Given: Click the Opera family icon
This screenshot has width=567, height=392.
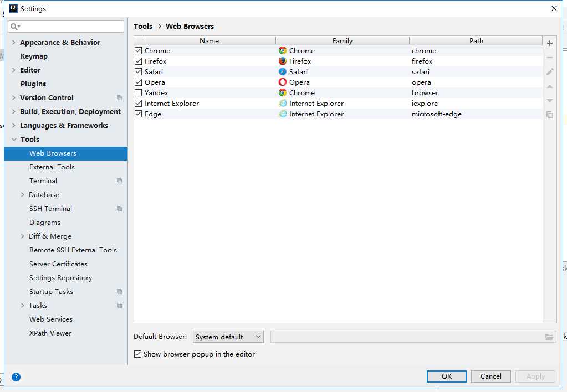Looking at the screenshot, I should click(x=283, y=82).
